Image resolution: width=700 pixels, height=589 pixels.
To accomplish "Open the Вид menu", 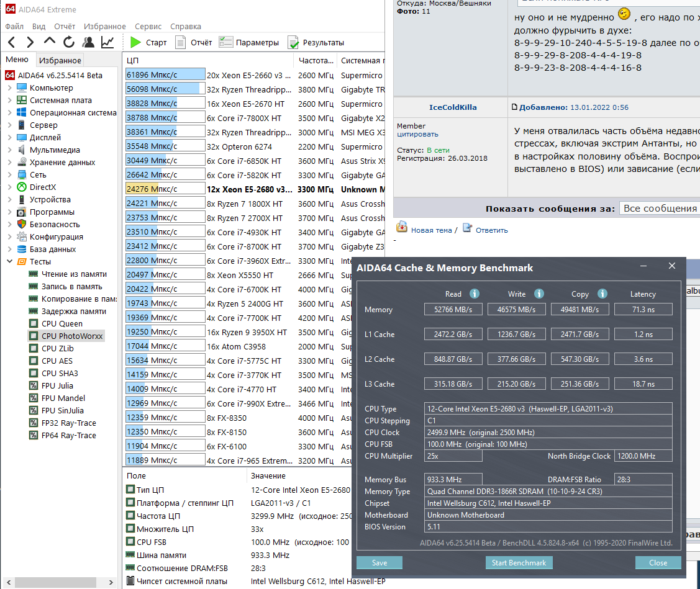I will click(39, 26).
